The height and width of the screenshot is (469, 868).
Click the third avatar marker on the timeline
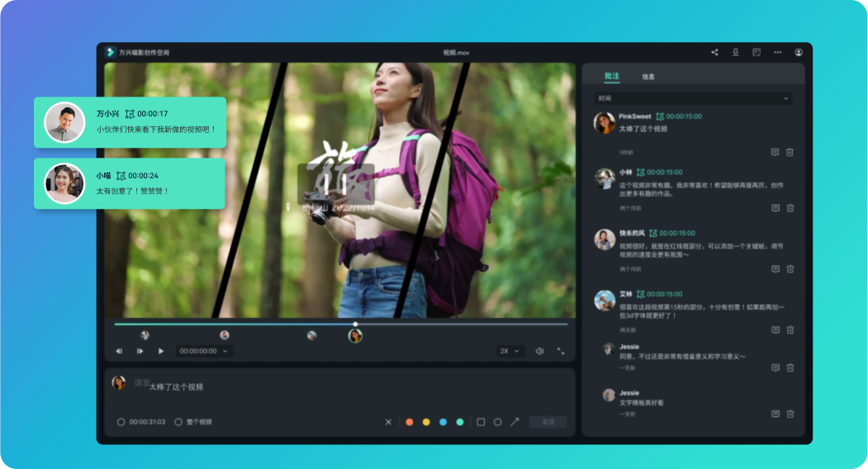click(312, 335)
